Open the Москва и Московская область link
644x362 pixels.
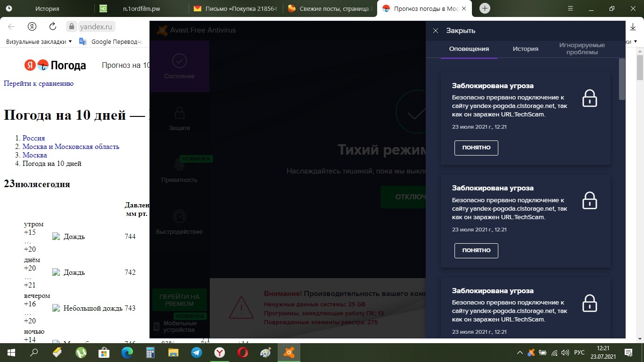coord(71,147)
